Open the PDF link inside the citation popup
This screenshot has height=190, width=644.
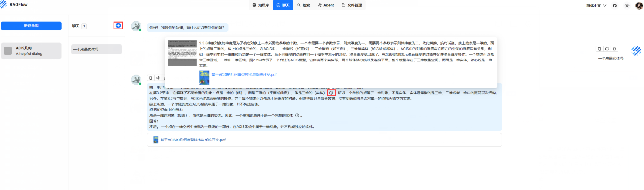244,74
